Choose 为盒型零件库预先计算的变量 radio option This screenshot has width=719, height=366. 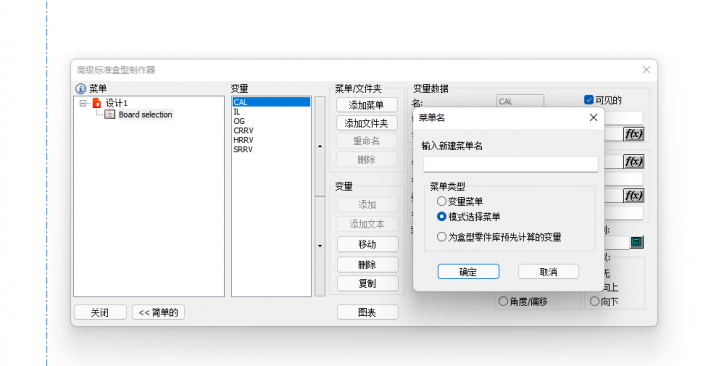442,237
